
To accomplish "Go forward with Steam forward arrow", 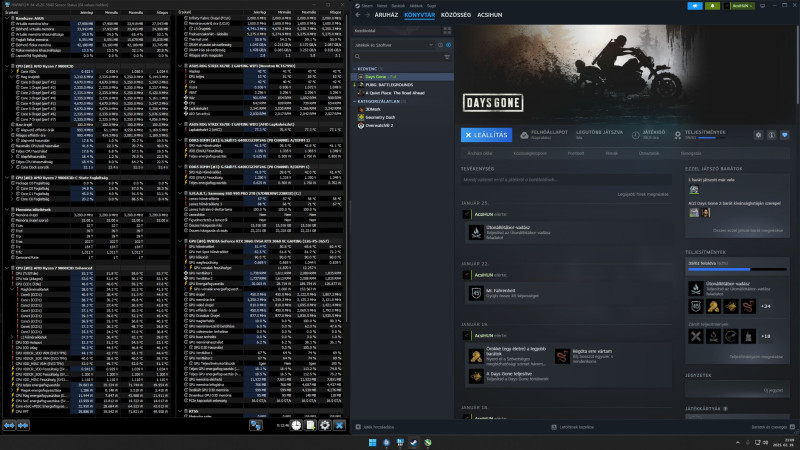I will click(x=367, y=15).
